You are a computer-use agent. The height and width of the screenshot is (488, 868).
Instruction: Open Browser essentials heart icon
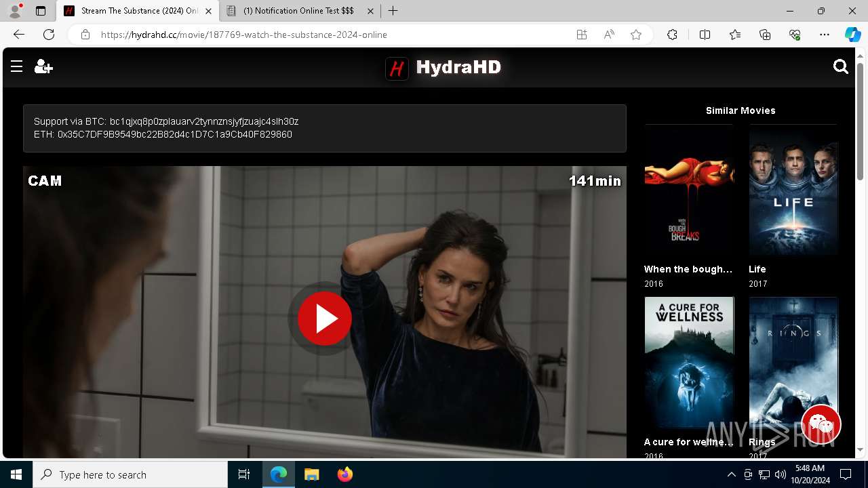(795, 35)
